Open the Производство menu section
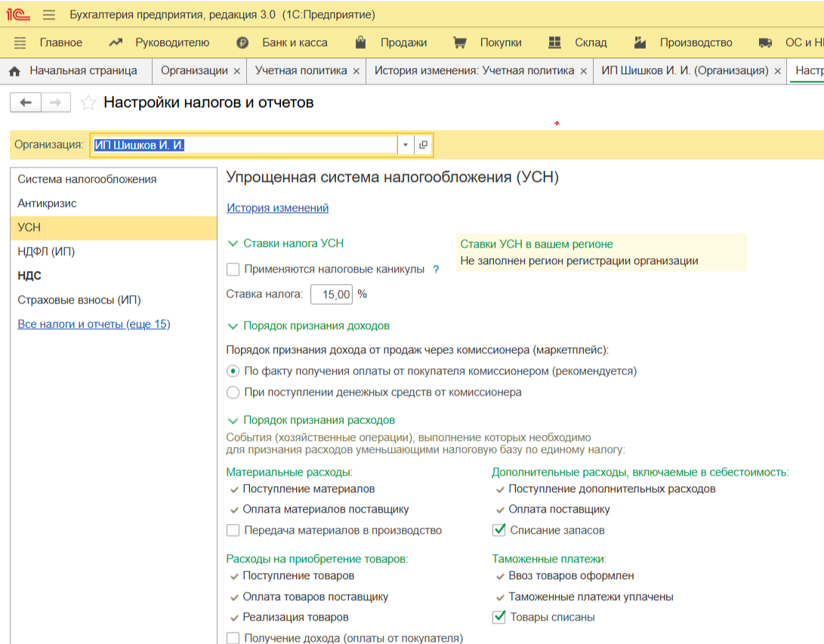 (696, 42)
